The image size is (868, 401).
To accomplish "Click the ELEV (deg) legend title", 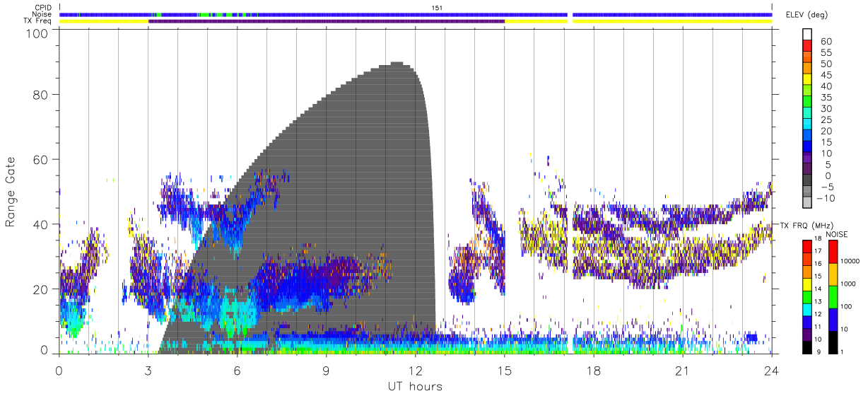I will coord(807,15).
